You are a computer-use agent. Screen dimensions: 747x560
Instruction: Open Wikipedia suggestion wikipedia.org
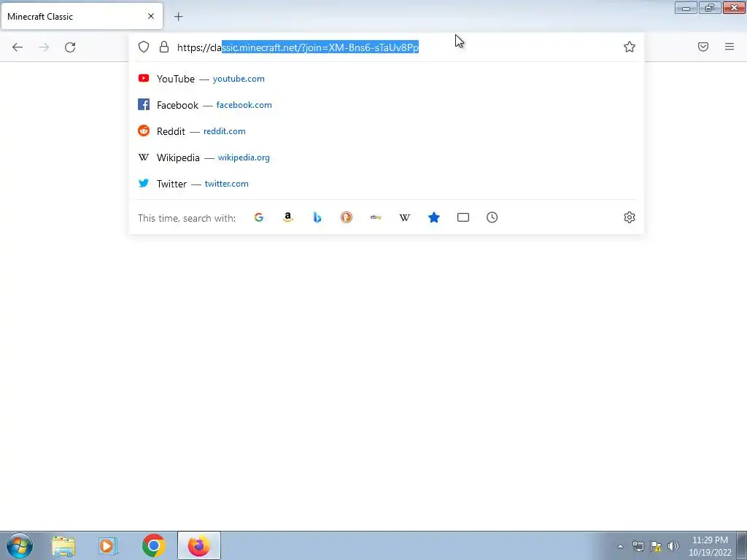pyautogui.click(x=387, y=157)
